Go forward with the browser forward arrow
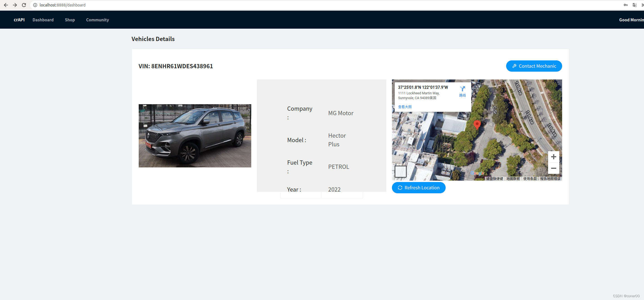 pos(15,5)
